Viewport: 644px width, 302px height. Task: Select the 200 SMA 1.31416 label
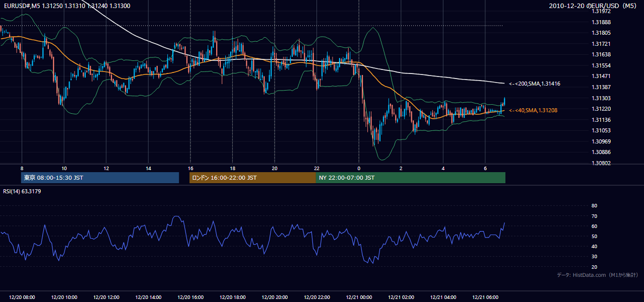(534, 84)
